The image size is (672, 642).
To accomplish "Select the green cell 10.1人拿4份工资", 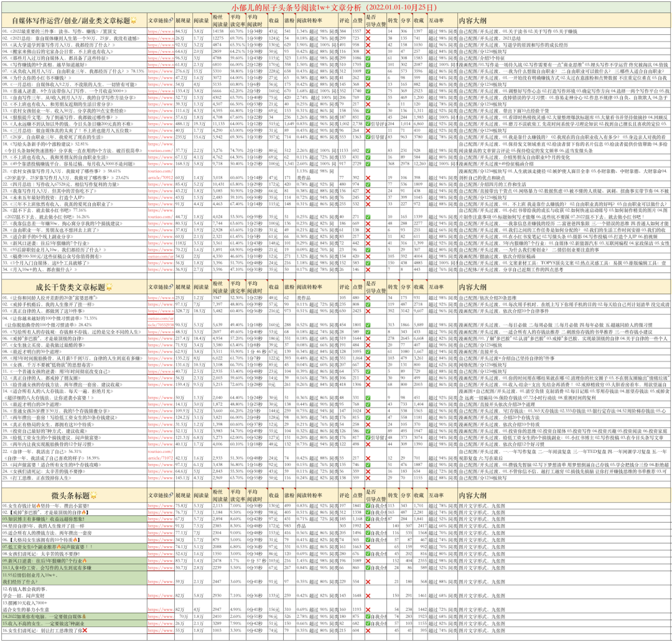I will tap(75, 567).
